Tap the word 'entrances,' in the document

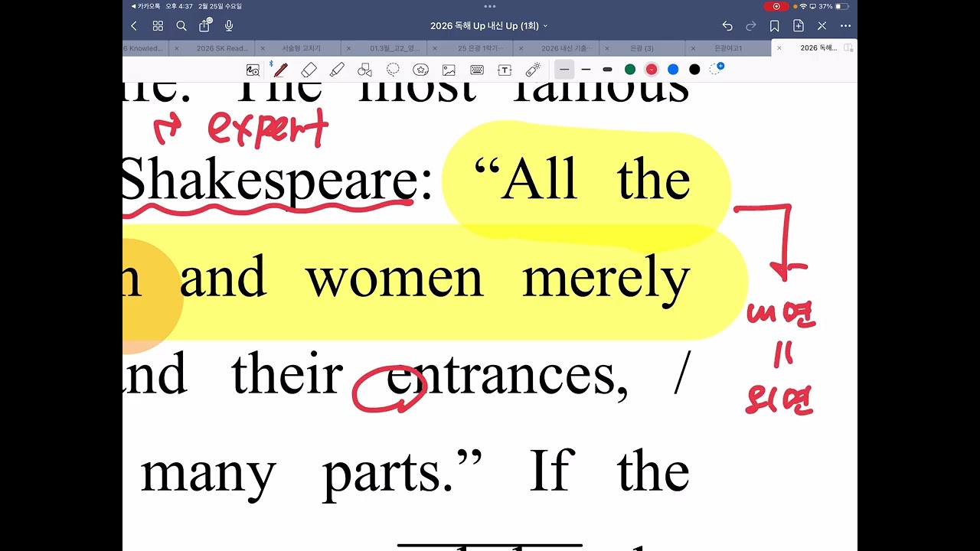coord(508,376)
